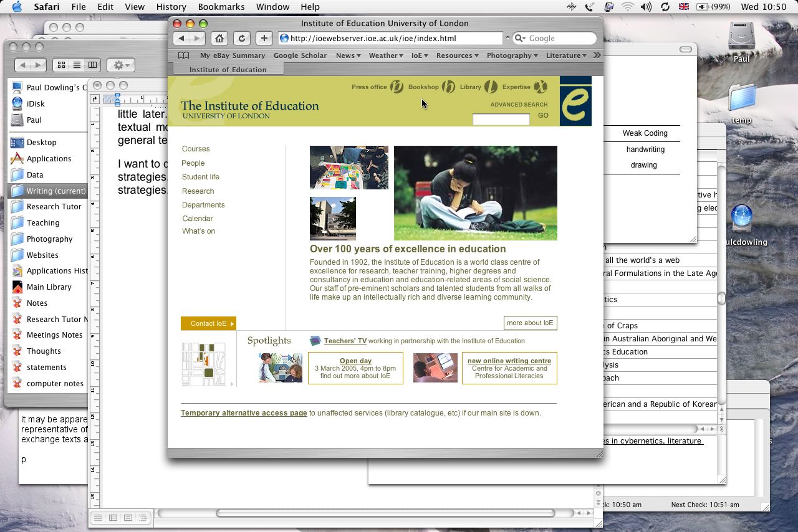Open Temporary alternative access page link
Viewport: 798px width, 532px height.
click(x=244, y=413)
